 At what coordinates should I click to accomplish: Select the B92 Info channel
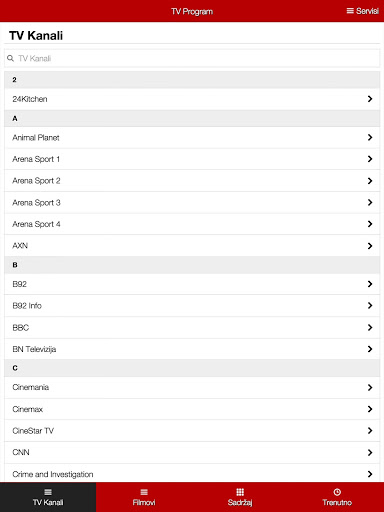(192, 306)
